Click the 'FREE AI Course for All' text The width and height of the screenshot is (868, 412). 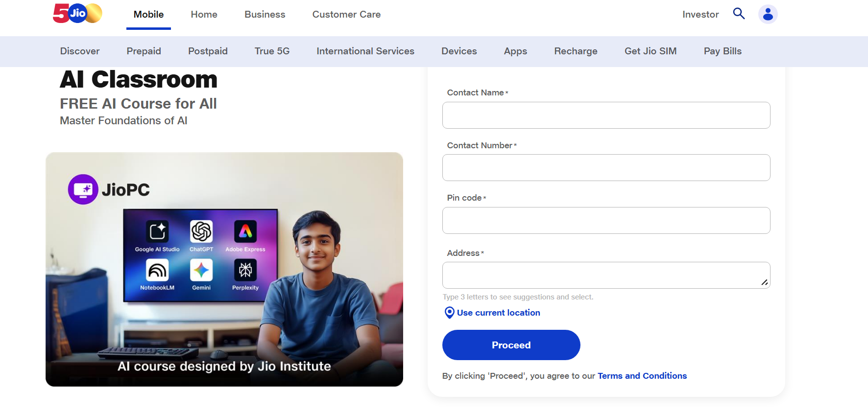pyautogui.click(x=138, y=104)
